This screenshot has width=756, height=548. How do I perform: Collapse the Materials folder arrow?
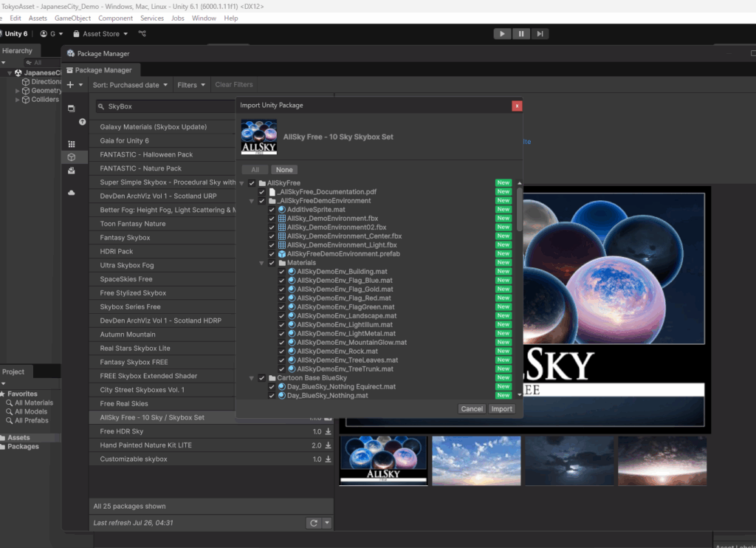pyautogui.click(x=261, y=263)
